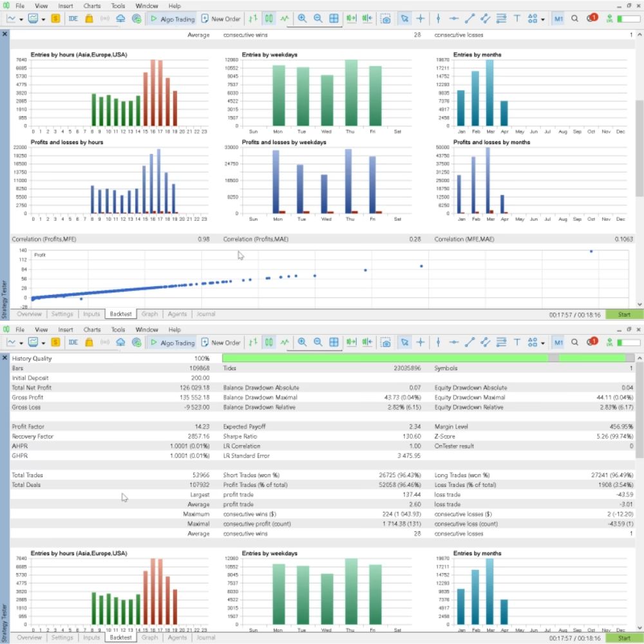Select trendline tool in upper window toolbar
The image size is (644, 644).
tap(469, 19)
